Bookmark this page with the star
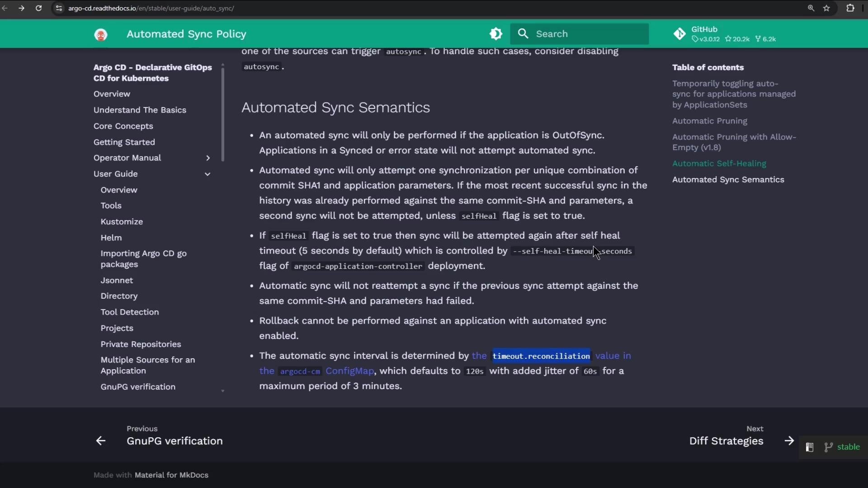 [827, 8]
